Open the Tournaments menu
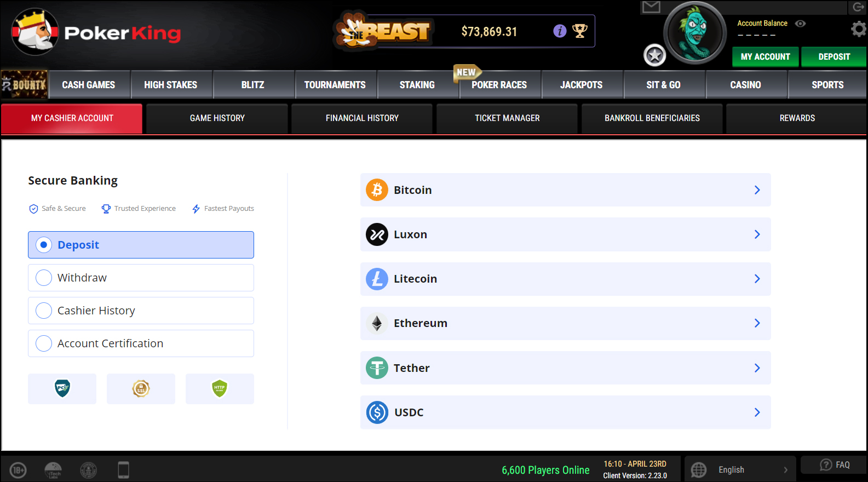 (335, 85)
